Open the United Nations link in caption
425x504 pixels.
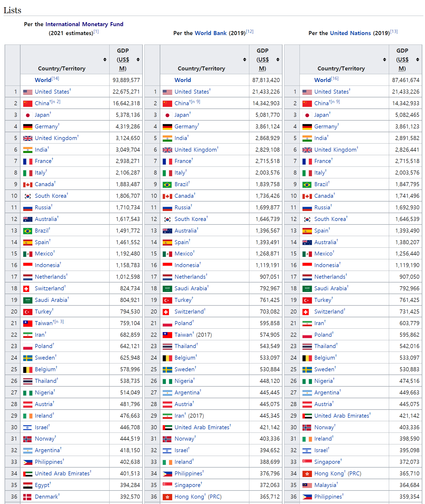pos(350,33)
